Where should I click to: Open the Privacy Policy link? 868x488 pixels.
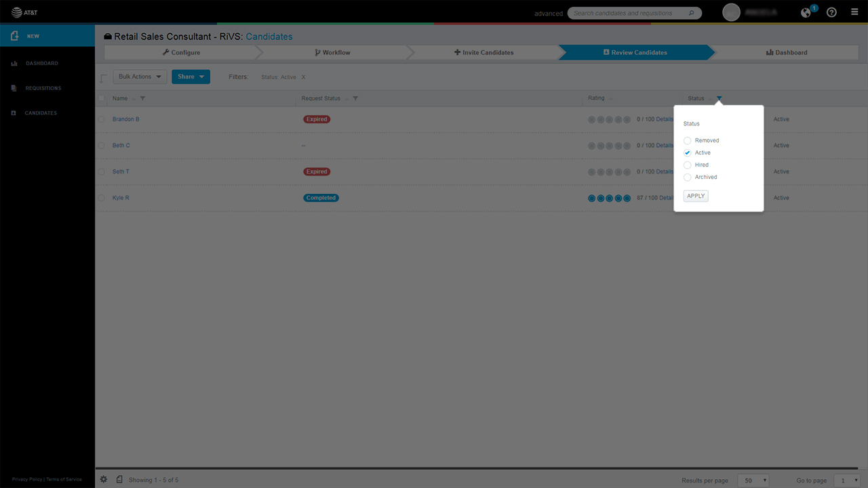[x=27, y=479]
